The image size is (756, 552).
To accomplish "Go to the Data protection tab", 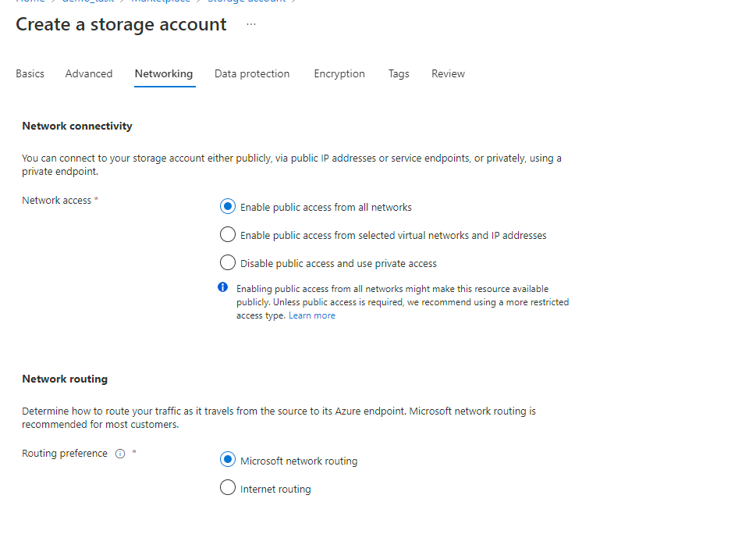I will [x=252, y=73].
